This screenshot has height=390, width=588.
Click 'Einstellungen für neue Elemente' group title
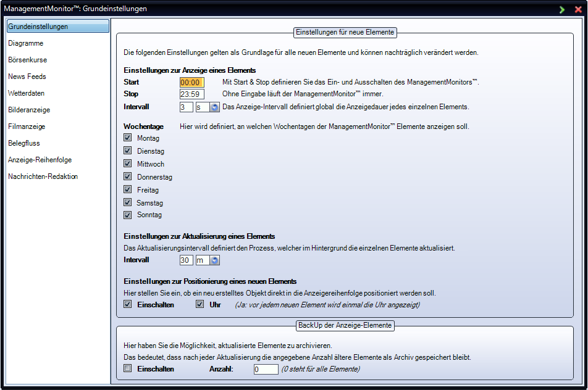pyautogui.click(x=345, y=32)
